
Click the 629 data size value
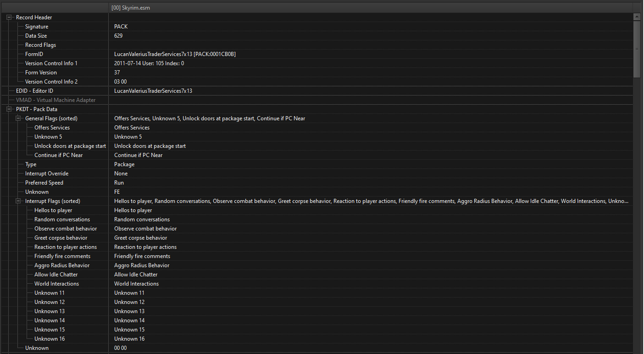[118, 36]
